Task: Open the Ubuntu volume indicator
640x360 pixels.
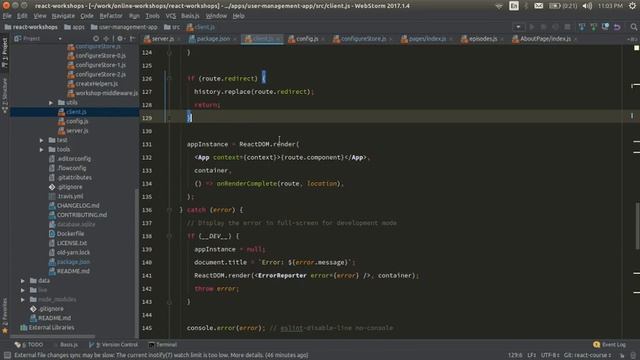Action: 587,6
